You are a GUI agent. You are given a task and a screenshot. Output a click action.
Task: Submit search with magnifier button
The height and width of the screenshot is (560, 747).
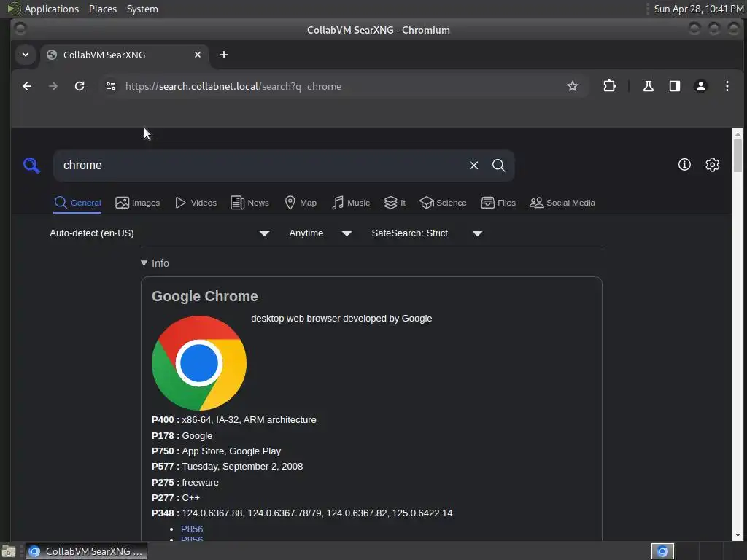click(x=498, y=166)
